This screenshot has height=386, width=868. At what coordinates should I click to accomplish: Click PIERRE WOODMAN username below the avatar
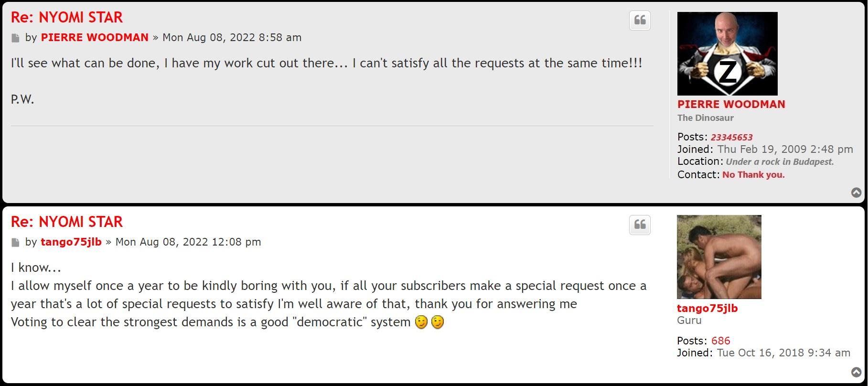pos(731,104)
